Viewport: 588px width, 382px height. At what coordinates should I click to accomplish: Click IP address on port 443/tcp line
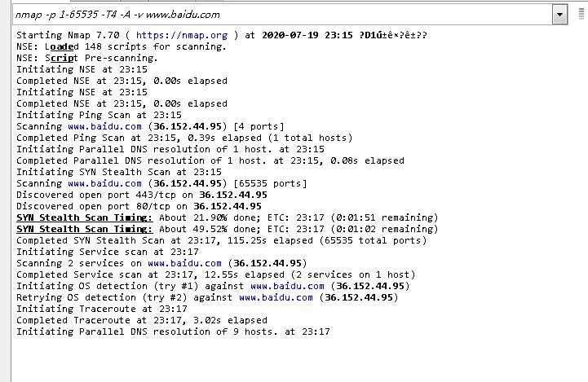tap(233, 195)
